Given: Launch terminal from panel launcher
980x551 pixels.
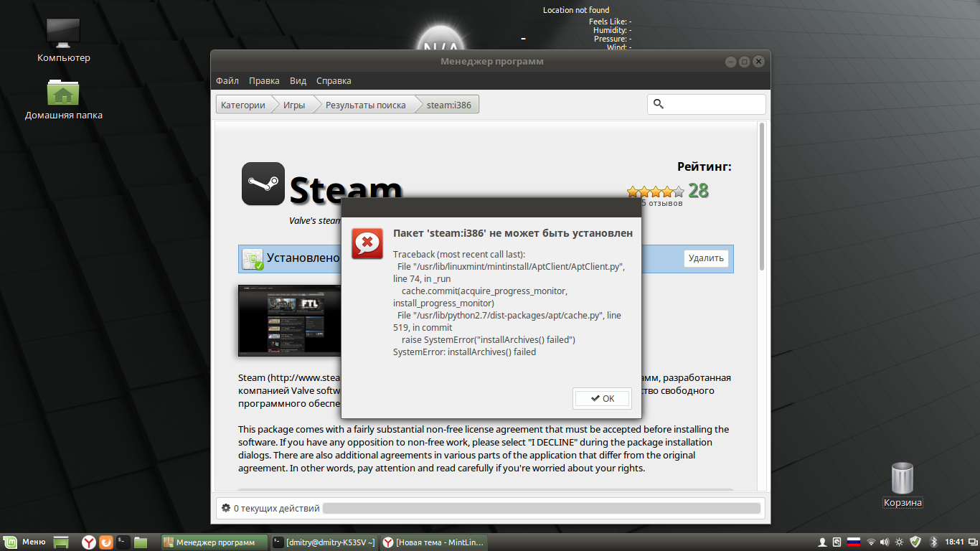Looking at the screenshot, I should [123, 542].
